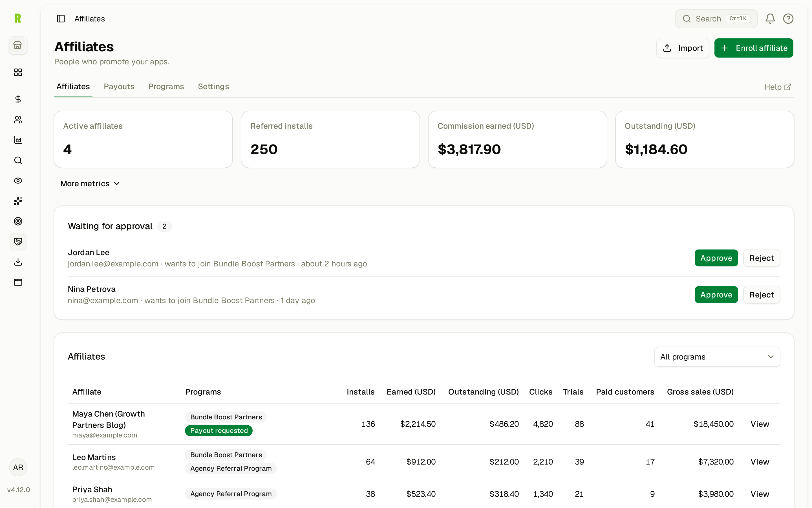Click the Import button
The image size is (812, 508).
[683, 48]
